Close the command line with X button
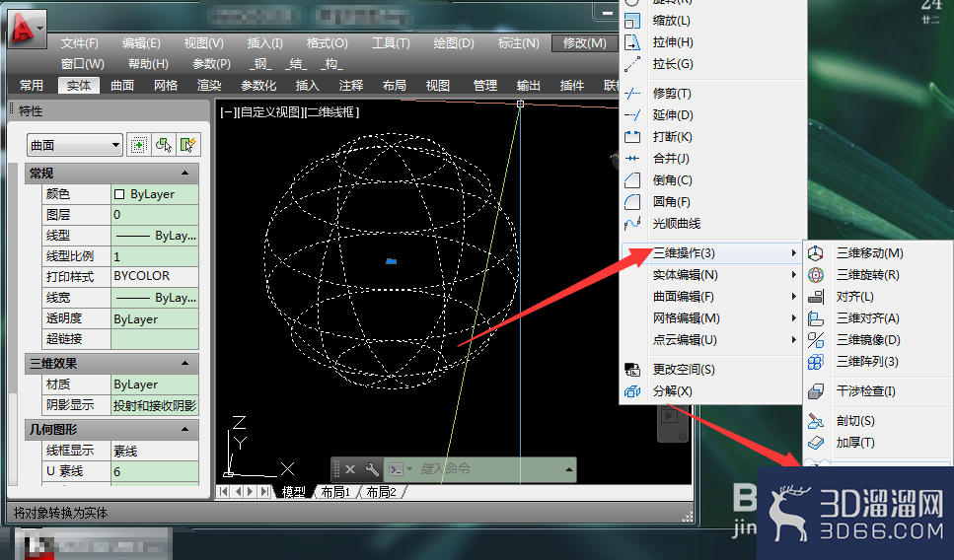This screenshot has width=954, height=560. pyautogui.click(x=350, y=468)
